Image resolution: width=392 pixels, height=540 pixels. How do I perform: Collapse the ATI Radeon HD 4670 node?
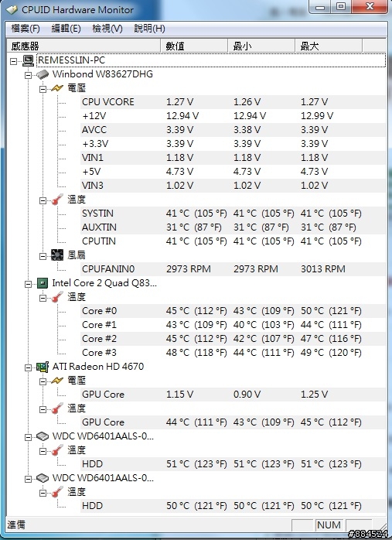click(29, 367)
